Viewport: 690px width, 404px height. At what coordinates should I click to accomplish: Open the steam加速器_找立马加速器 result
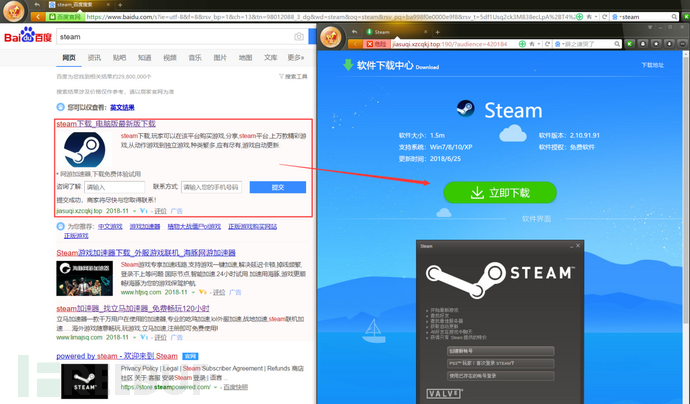coord(133,309)
